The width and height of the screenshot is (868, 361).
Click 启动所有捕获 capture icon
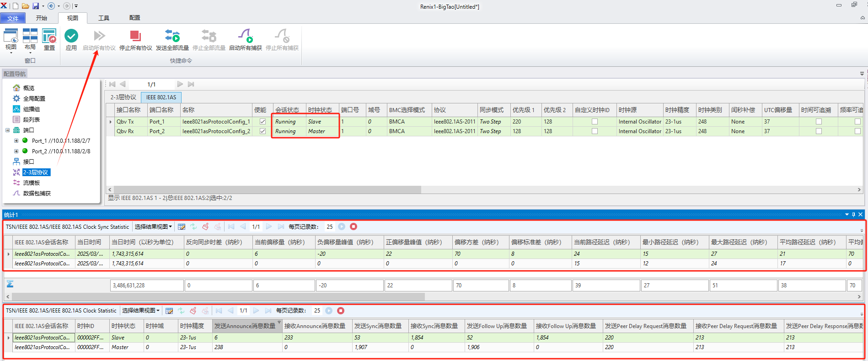246,36
